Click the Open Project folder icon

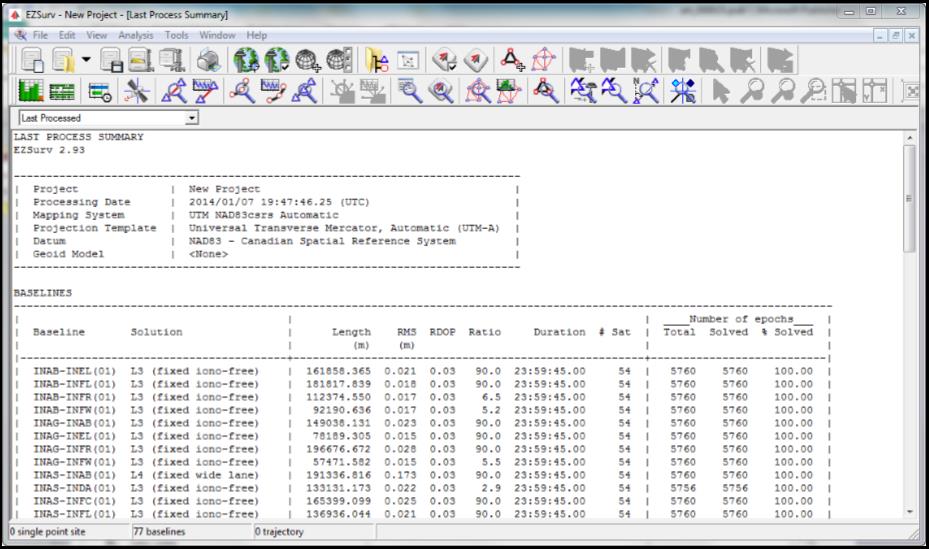pyautogui.click(x=63, y=60)
